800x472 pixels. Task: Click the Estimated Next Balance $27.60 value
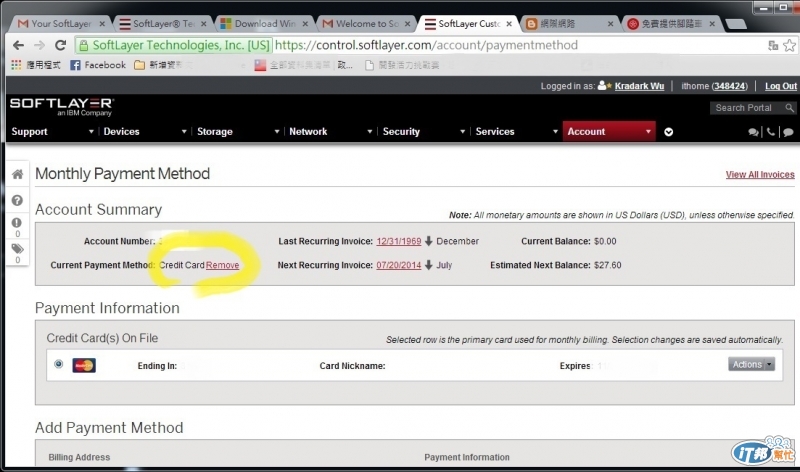pos(607,265)
